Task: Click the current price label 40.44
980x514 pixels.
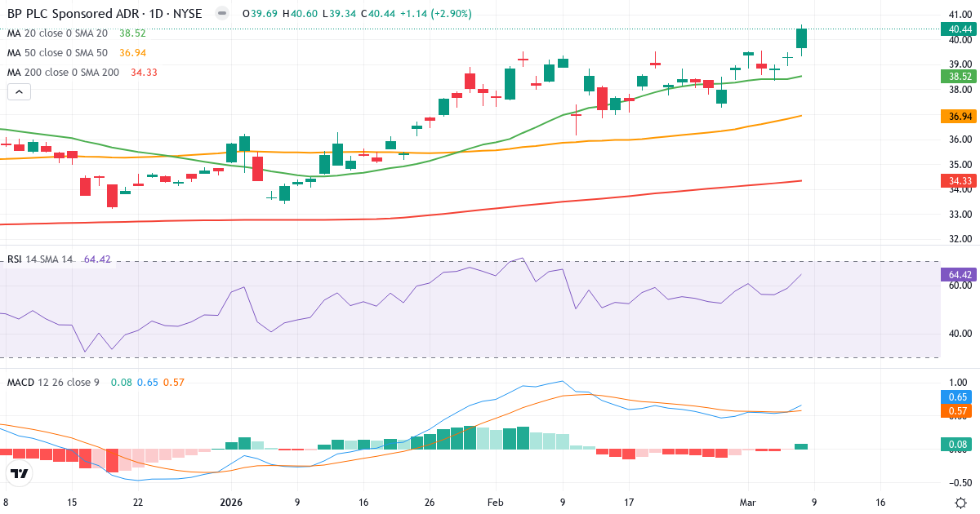Action: [x=960, y=27]
